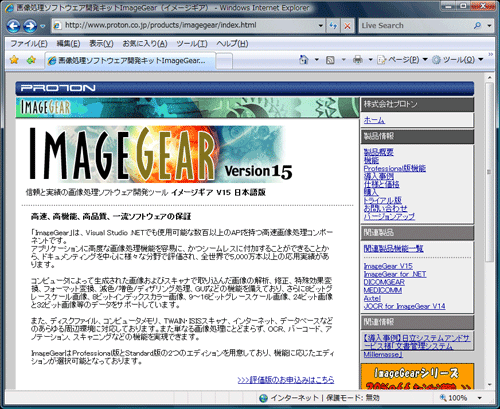Open the JOCR for ImageGear V14 link
Screen dimensions: 500x409
click(x=404, y=306)
